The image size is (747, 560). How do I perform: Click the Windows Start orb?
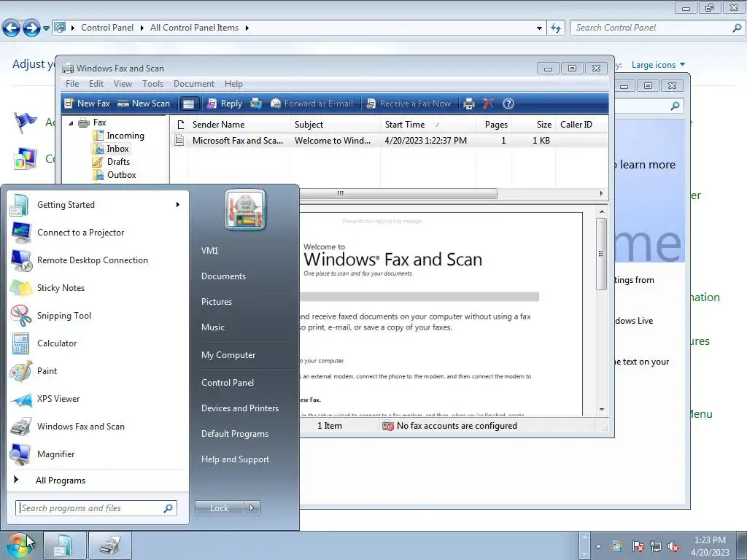point(20,545)
